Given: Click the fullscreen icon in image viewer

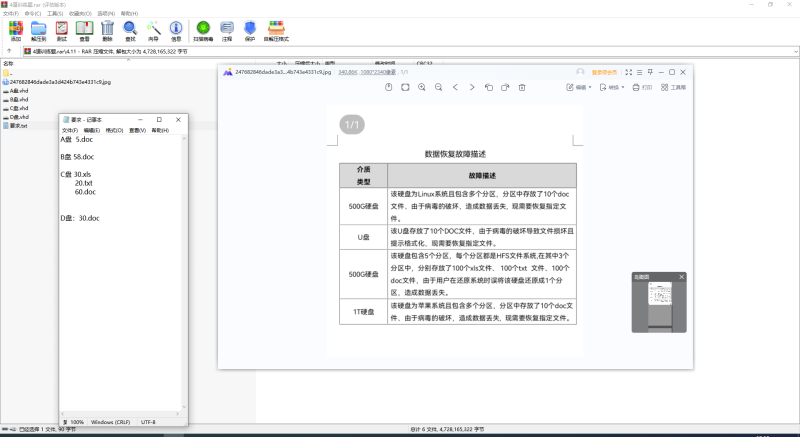Looking at the screenshot, I should tap(629, 72).
